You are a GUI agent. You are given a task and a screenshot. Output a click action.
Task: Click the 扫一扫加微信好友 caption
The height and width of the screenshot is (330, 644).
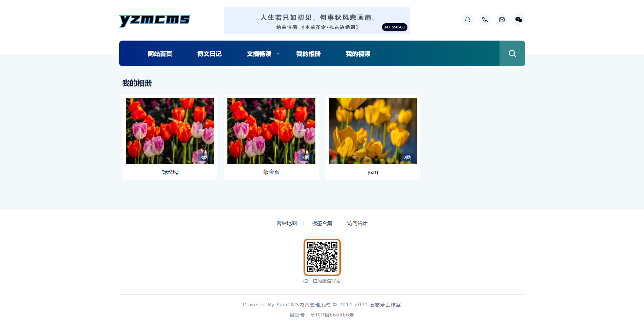point(322,281)
